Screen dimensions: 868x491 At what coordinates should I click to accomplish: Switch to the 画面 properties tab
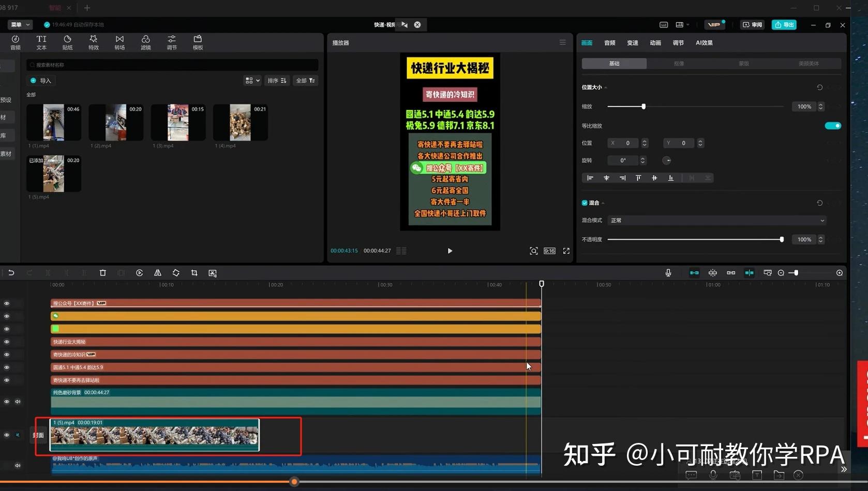[x=587, y=43]
